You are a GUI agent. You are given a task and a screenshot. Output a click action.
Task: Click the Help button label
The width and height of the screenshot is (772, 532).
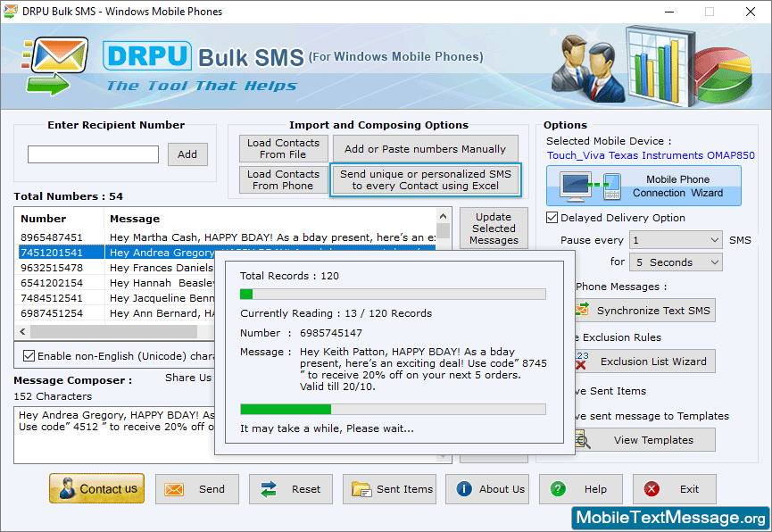(595, 489)
